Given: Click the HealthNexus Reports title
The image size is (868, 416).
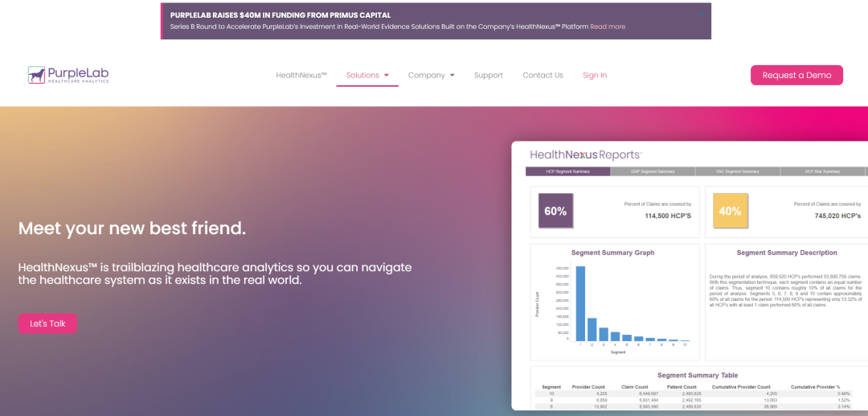Looking at the screenshot, I should [586, 154].
